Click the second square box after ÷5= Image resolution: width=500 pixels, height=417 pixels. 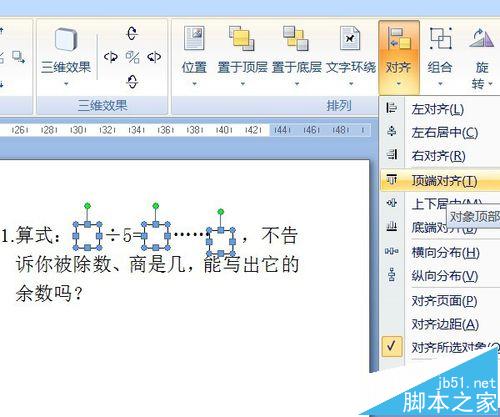tap(156, 236)
